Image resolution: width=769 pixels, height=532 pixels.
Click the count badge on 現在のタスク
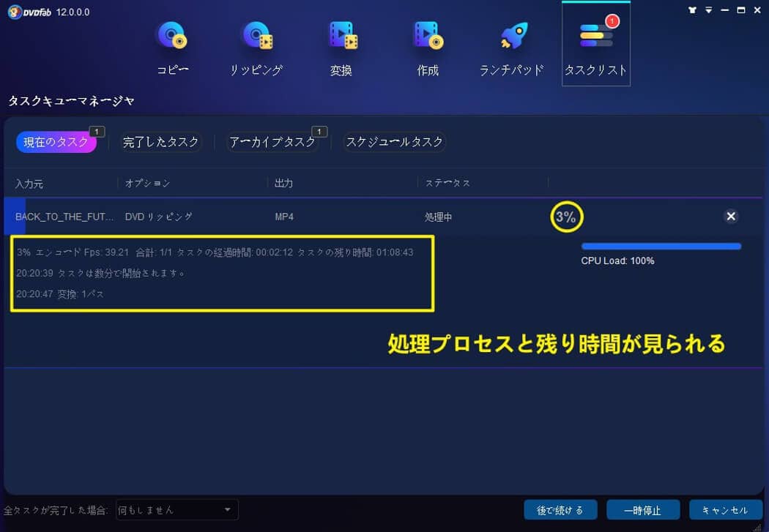97,131
